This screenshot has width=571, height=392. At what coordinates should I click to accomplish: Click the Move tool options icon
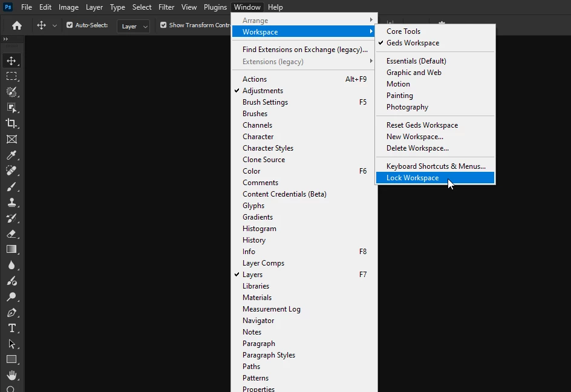click(x=41, y=25)
